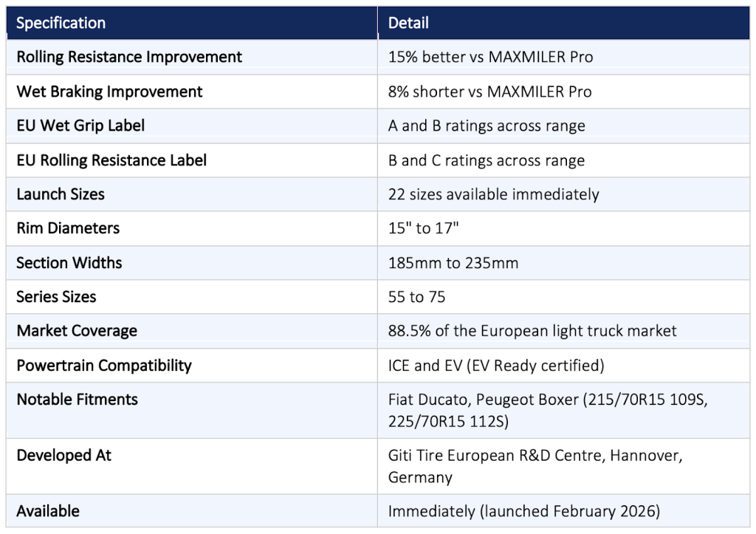Click the '185mm to 235mm' detail cell
The width and height of the screenshot is (756, 534).
(453, 263)
